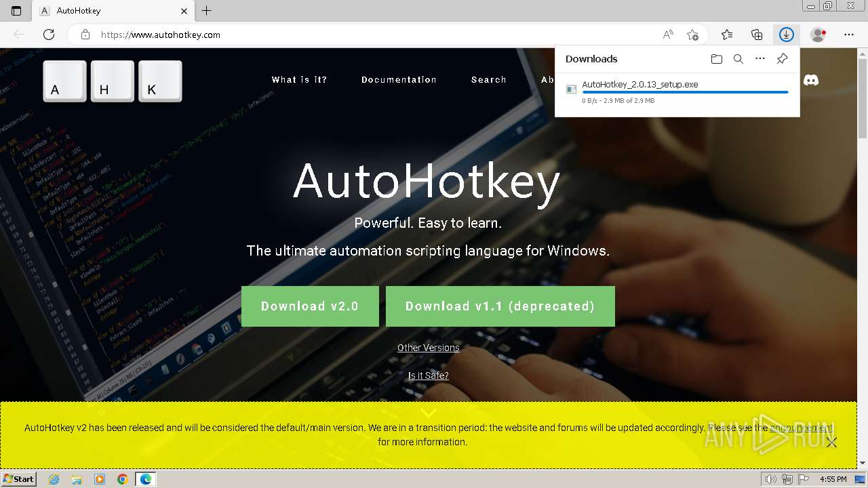Screen dimensions: 868x488
Task: Open the Discord icon link
Action: tap(811, 80)
